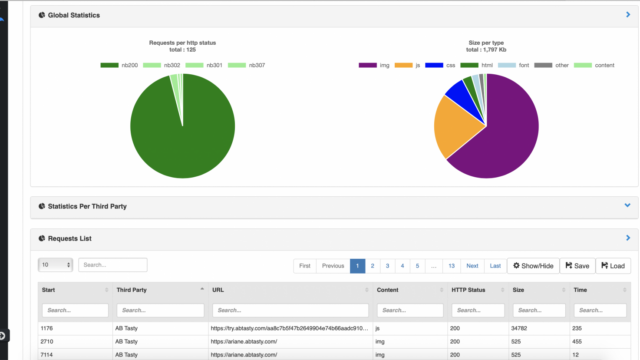The image size is (640, 360).
Task: Select page 1 in pagination
Action: pos(358,266)
